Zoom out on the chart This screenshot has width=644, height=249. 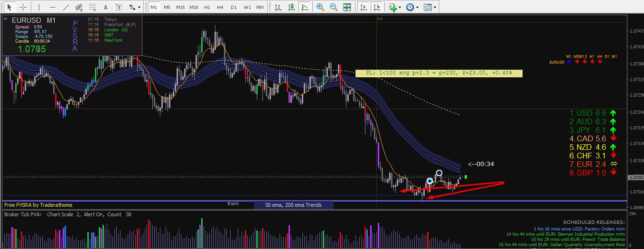click(334, 7)
